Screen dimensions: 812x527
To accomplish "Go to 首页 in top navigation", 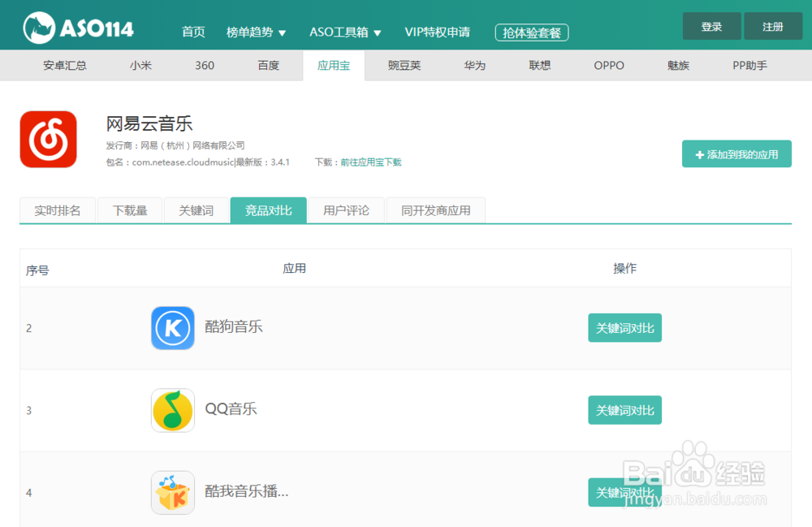I will point(194,32).
